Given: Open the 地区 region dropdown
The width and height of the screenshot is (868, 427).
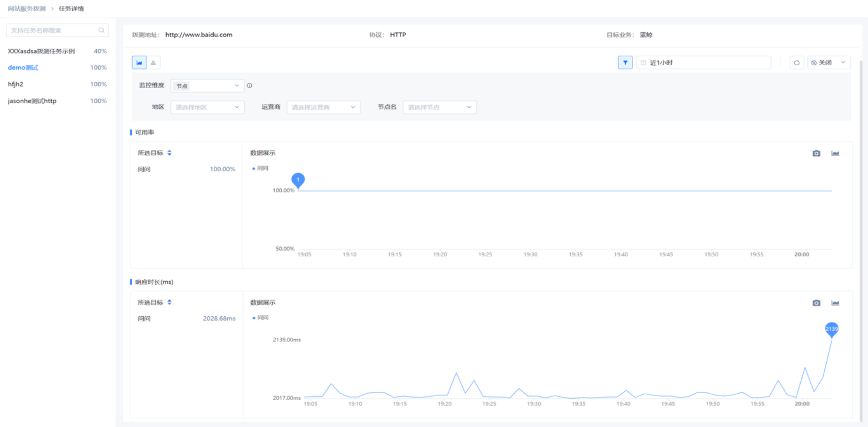Looking at the screenshot, I should point(207,107).
